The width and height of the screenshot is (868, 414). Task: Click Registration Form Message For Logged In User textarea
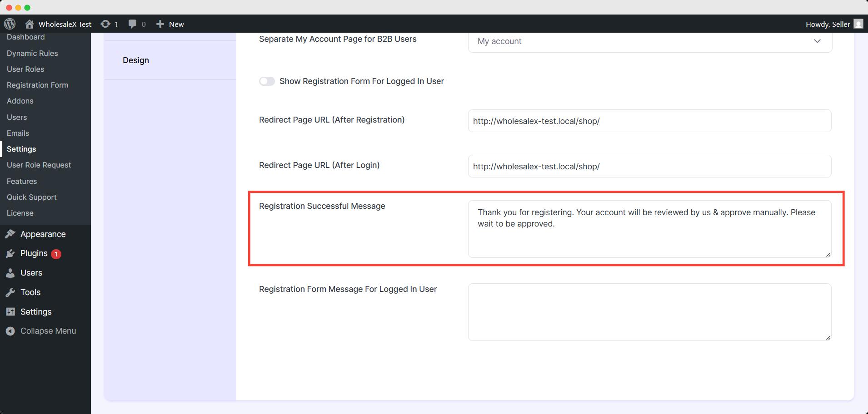click(x=650, y=312)
